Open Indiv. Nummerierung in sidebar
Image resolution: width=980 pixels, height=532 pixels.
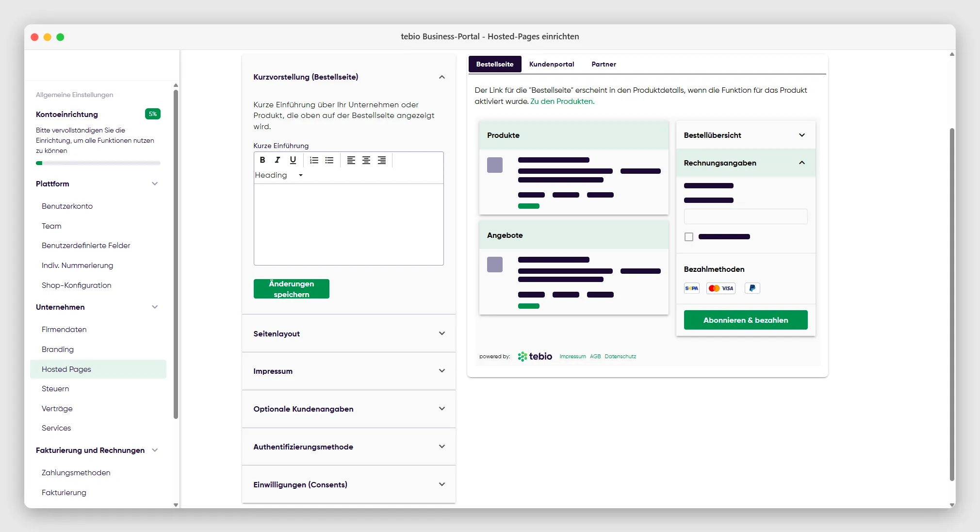77,266
